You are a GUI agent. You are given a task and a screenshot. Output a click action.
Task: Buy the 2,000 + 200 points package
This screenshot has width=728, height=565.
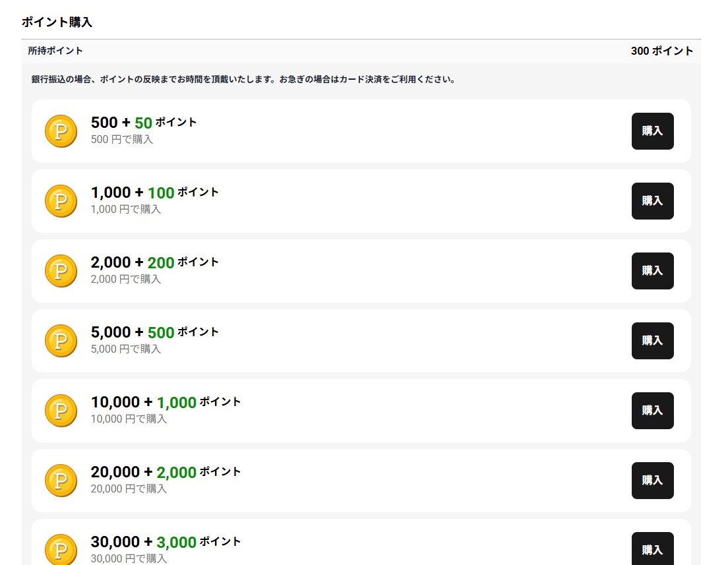pyautogui.click(x=652, y=271)
